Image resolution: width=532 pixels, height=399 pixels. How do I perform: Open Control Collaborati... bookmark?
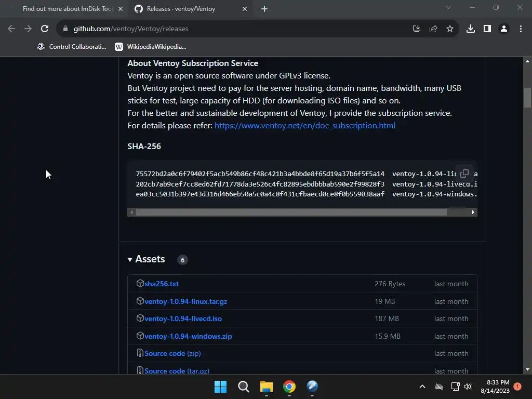pyautogui.click(x=72, y=47)
